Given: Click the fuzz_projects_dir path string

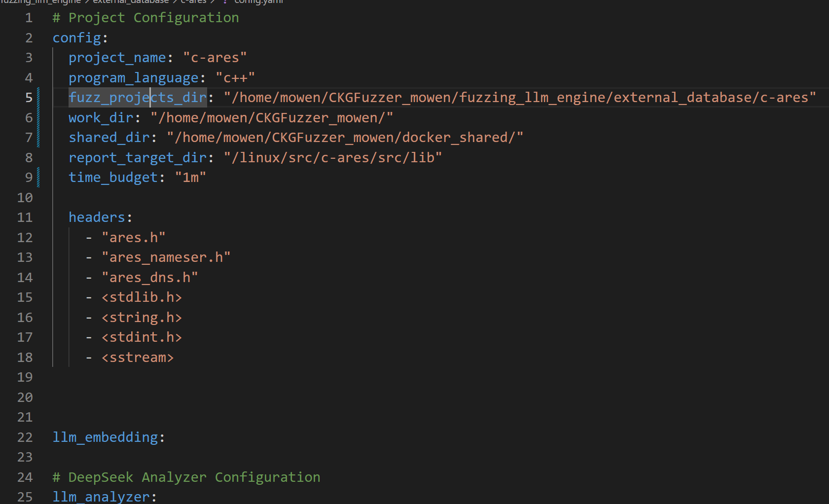Looking at the screenshot, I should point(519,98).
